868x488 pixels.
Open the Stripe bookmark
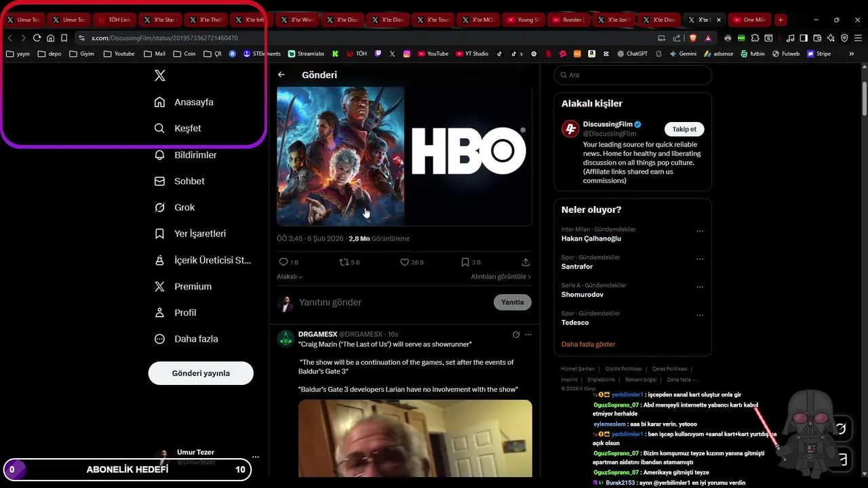818,54
